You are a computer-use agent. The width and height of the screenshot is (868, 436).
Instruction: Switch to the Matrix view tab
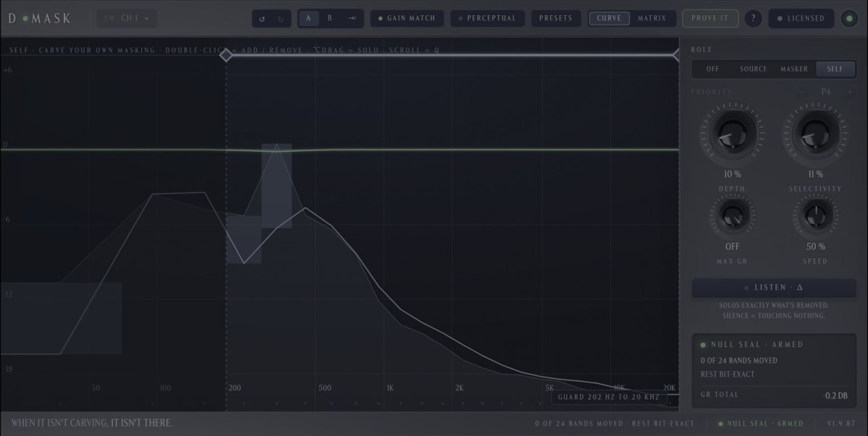tap(652, 18)
